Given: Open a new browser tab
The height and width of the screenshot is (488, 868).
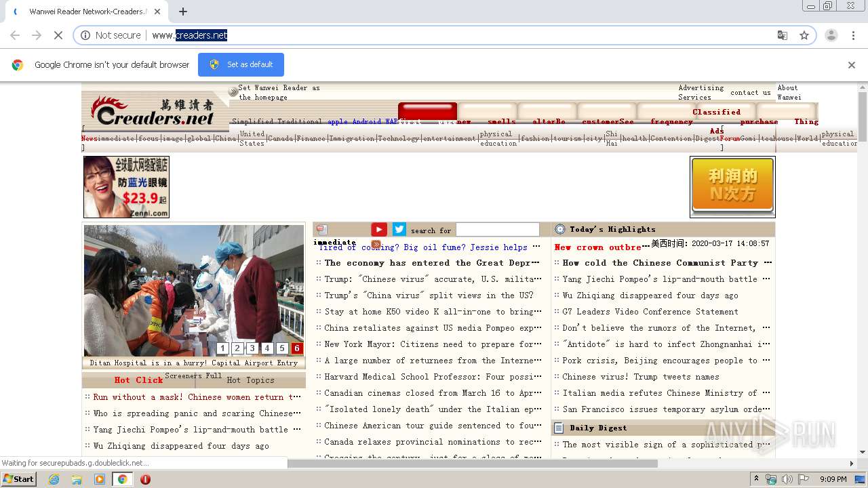Looking at the screenshot, I should pyautogui.click(x=182, y=12).
